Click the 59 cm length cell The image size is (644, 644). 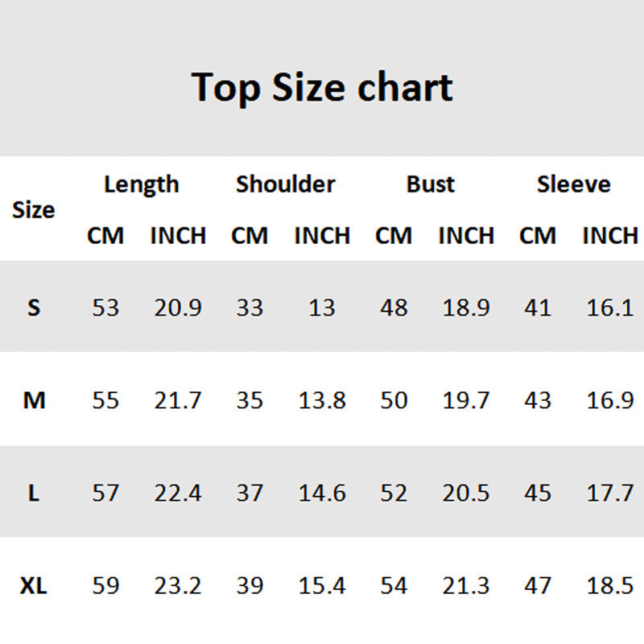[105, 585]
